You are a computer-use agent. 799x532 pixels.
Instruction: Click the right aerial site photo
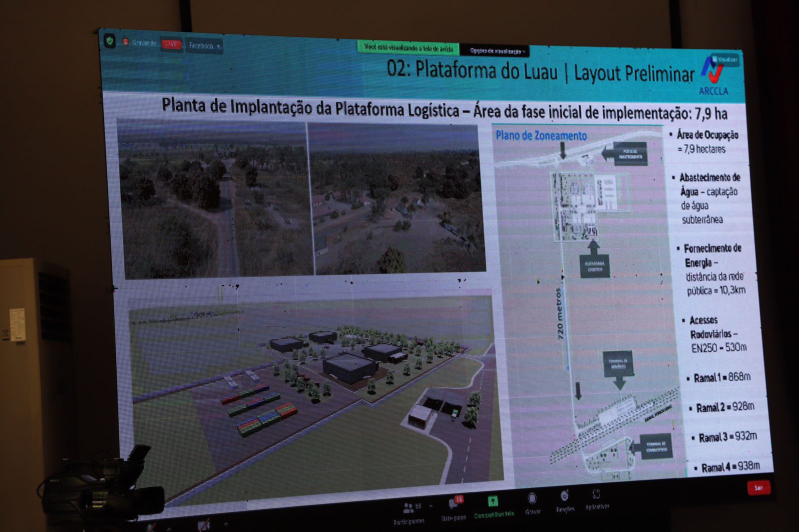click(x=396, y=199)
